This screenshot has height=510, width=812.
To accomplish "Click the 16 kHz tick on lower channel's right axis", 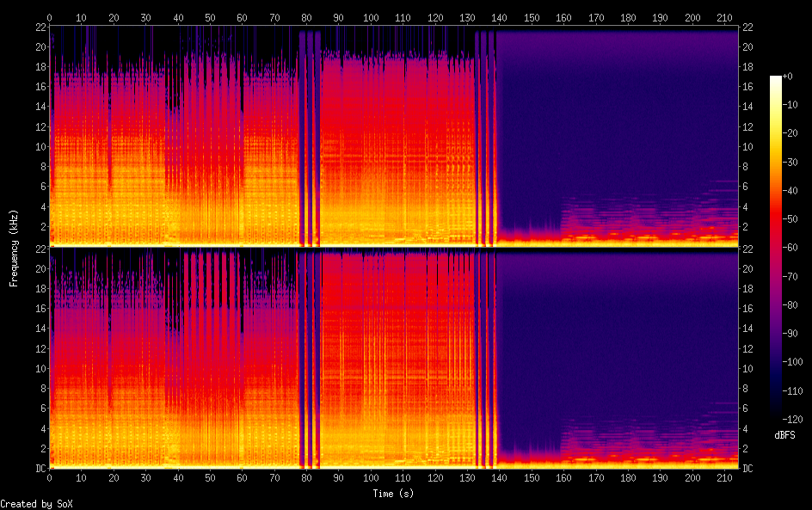I will click(748, 309).
